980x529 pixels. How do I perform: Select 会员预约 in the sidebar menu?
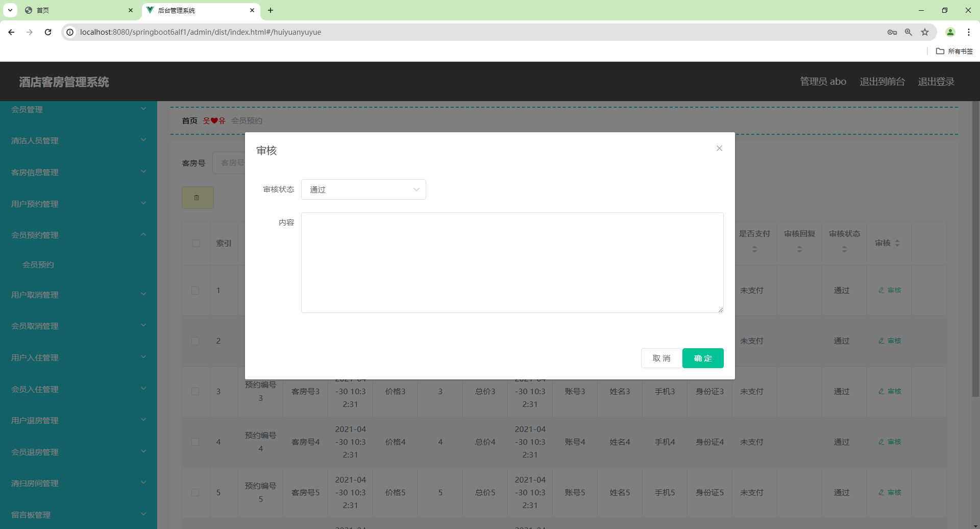click(38, 264)
